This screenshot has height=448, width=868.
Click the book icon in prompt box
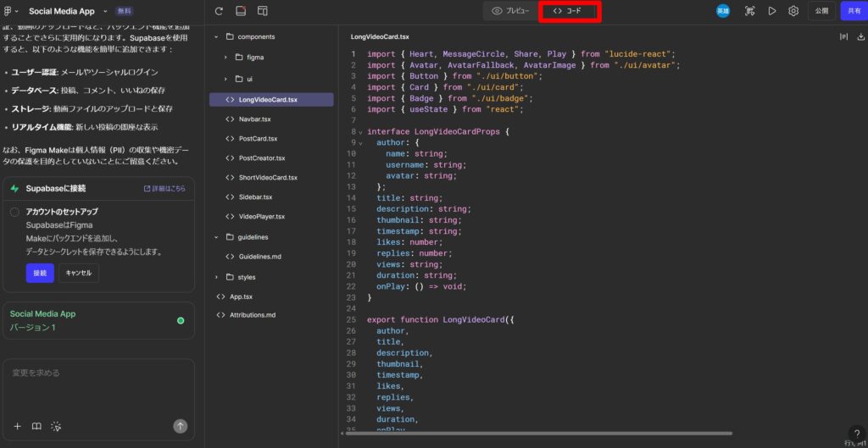point(36,426)
